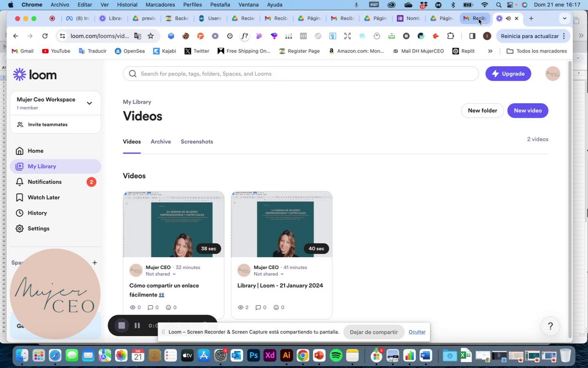
Task: Open the YouTube bookmark
Action: pyautogui.click(x=56, y=51)
